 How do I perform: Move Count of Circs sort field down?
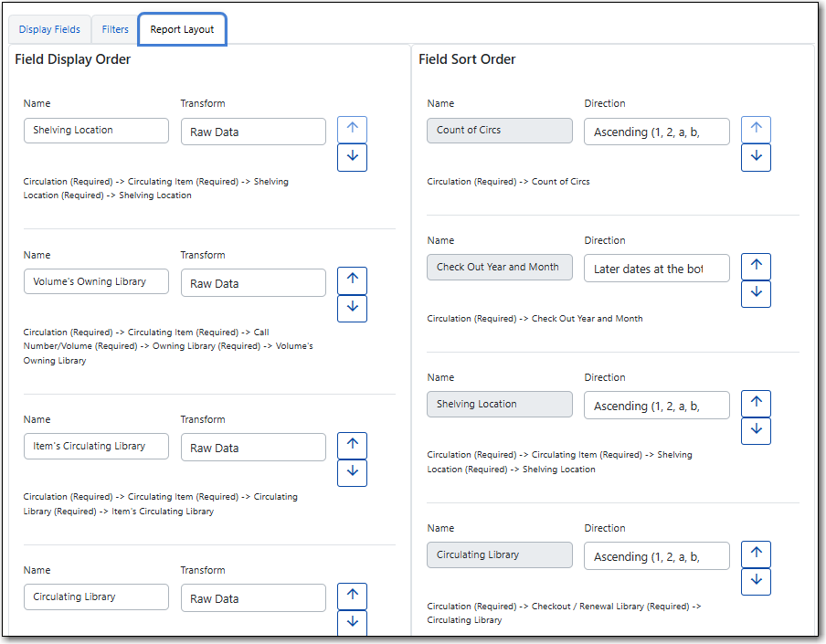point(756,157)
